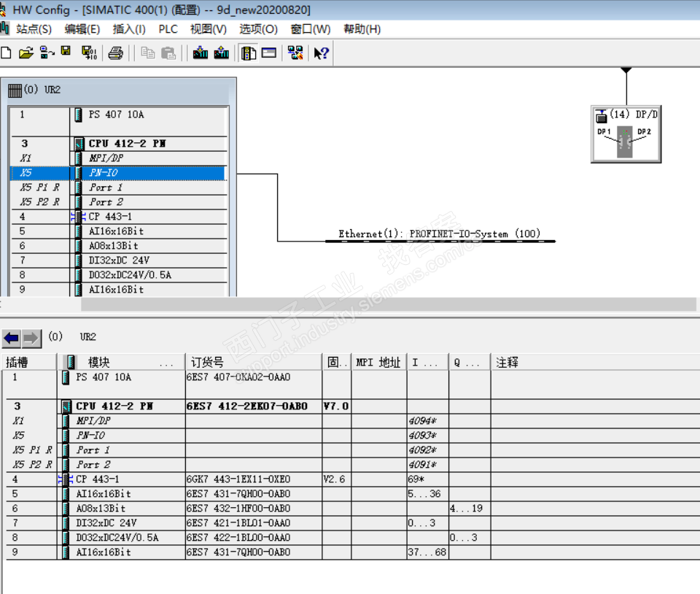Click the context Help arrow icon
The image size is (700, 594).
pyautogui.click(x=321, y=53)
